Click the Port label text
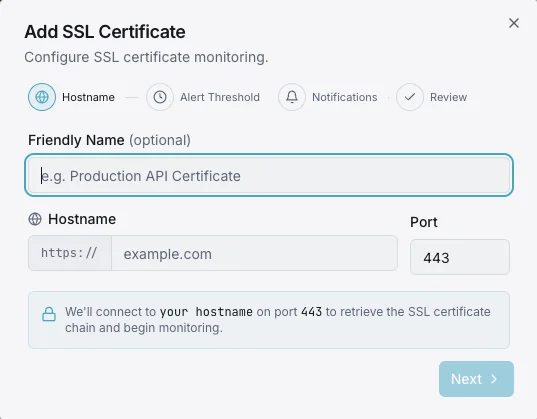The image size is (537, 419). pos(424,222)
